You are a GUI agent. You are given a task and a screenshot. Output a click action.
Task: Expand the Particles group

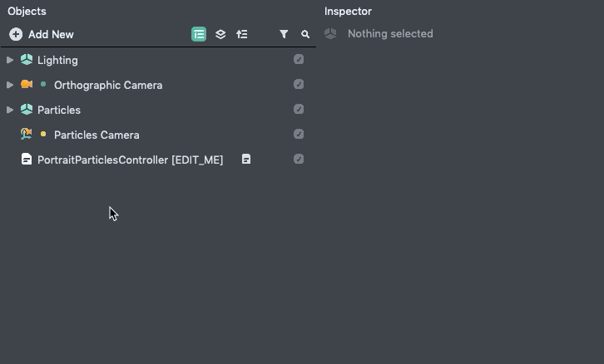point(10,110)
